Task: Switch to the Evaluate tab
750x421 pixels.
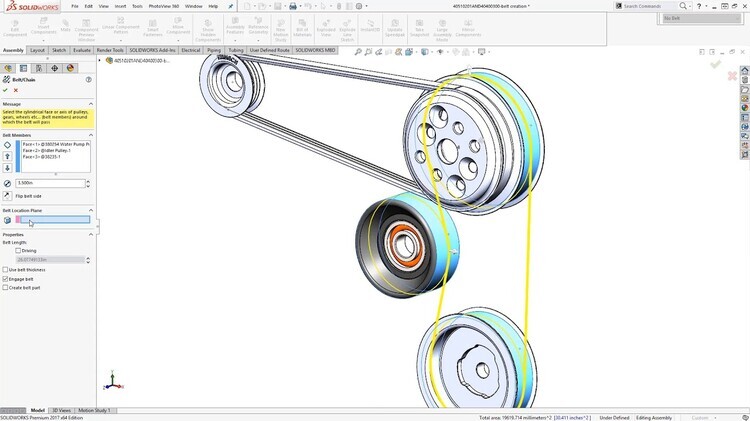Action: click(x=82, y=49)
